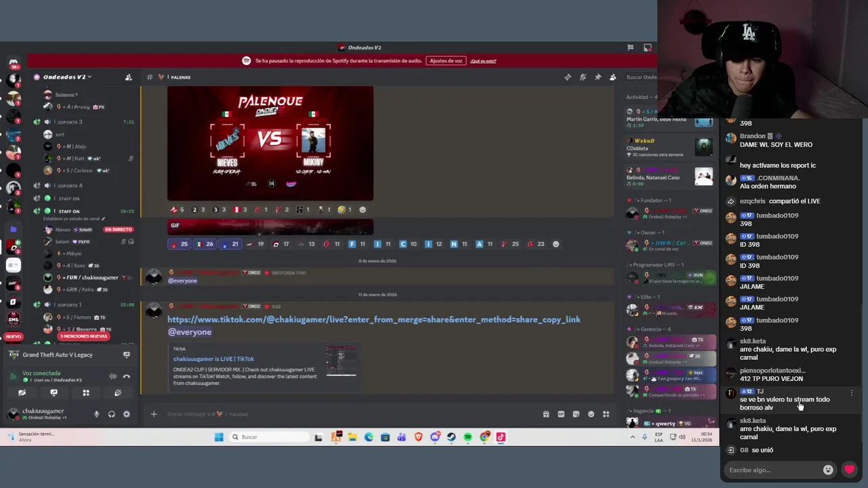
Task: Open apps launcher icon in message bar
Action: point(606,414)
